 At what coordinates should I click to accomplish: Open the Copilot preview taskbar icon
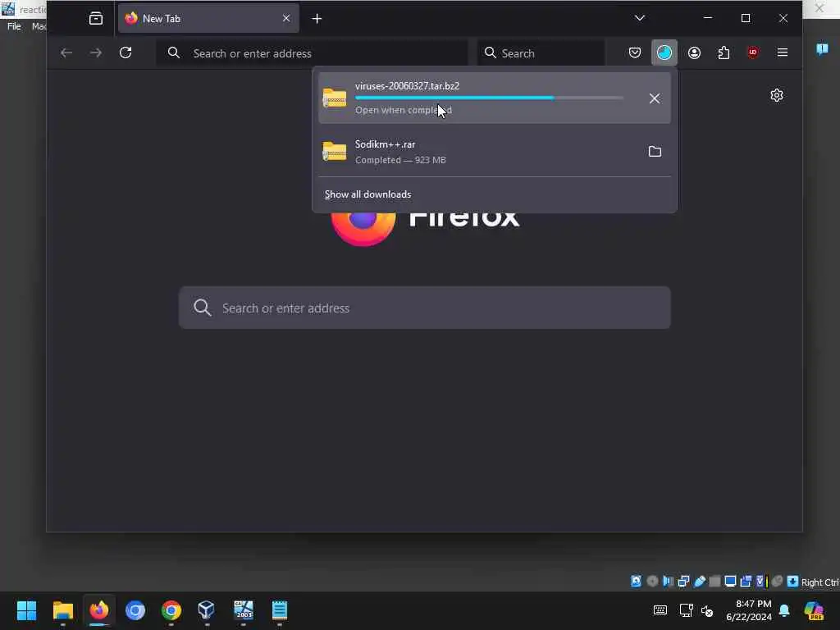pyautogui.click(x=814, y=610)
